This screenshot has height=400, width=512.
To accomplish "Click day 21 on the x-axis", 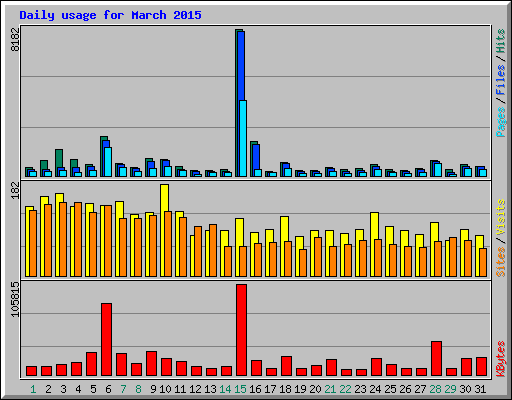I will click(330, 389).
